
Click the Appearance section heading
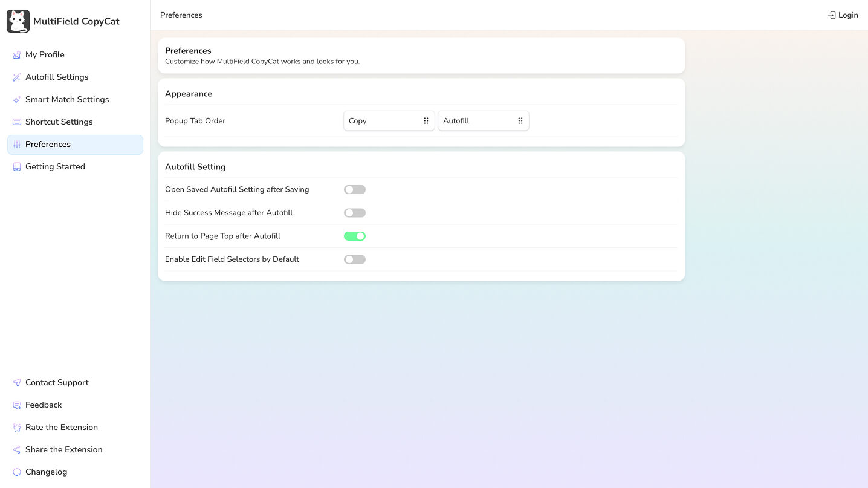coord(189,94)
